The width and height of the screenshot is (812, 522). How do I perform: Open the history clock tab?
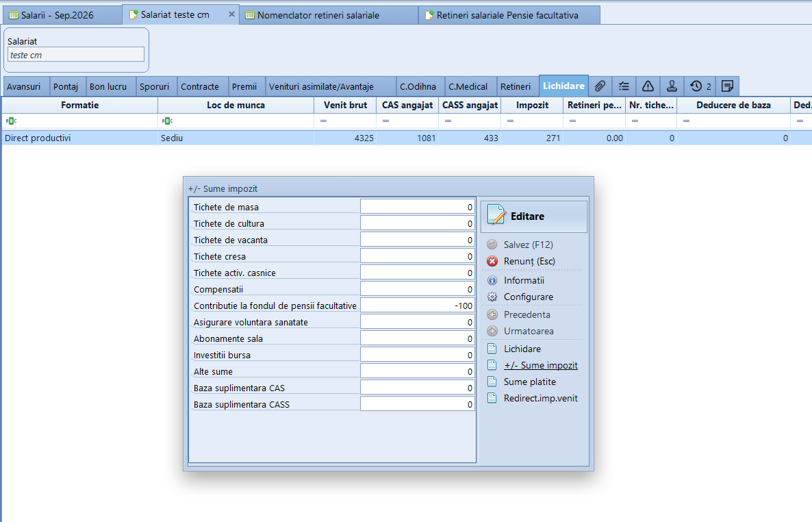(x=700, y=86)
